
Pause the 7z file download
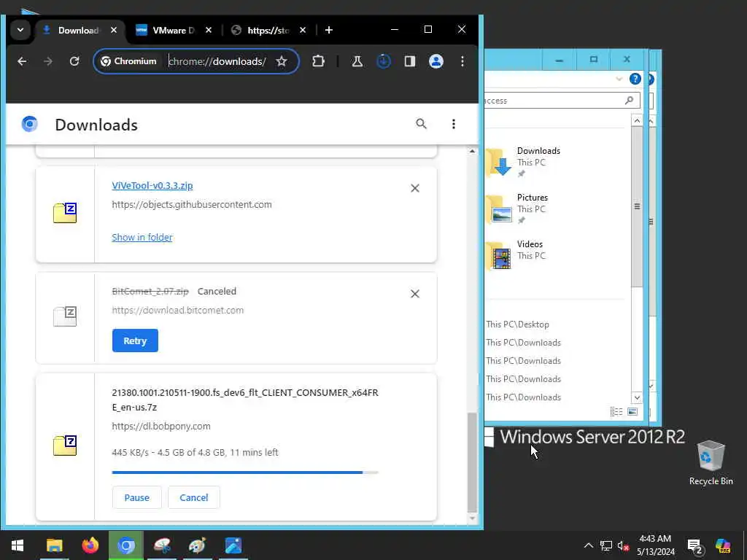click(136, 497)
